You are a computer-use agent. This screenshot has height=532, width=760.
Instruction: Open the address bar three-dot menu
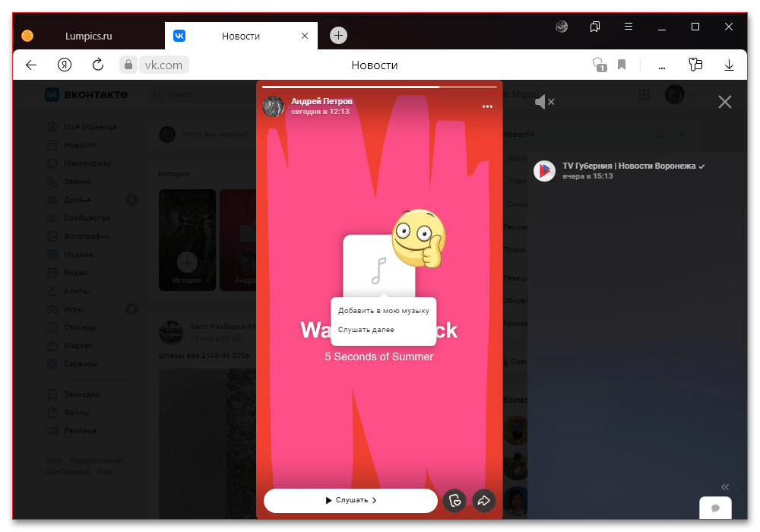(662, 66)
